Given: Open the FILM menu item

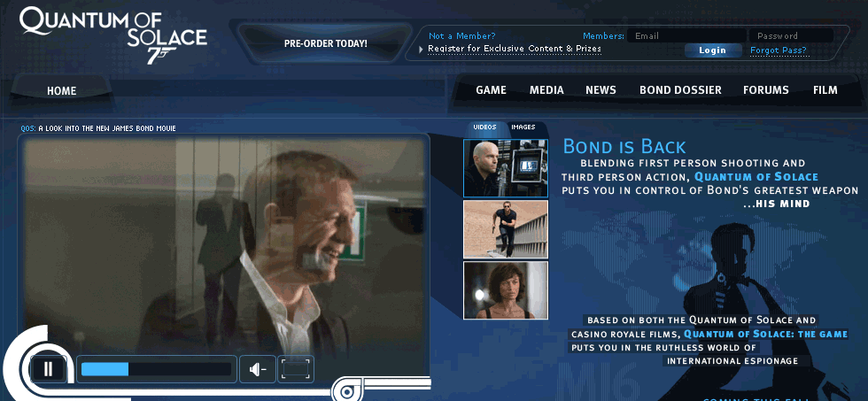Looking at the screenshot, I should tap(825, 90).
